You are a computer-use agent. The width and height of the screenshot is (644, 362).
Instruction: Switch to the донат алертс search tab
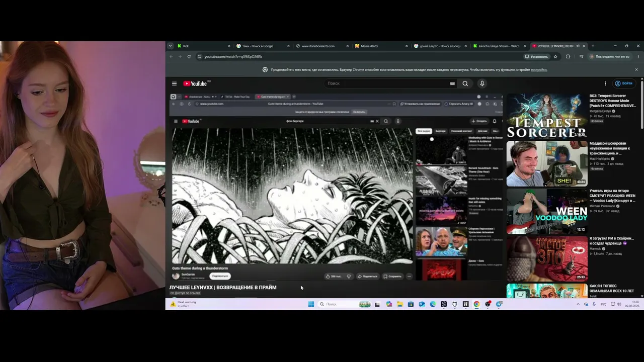point(440,46)
